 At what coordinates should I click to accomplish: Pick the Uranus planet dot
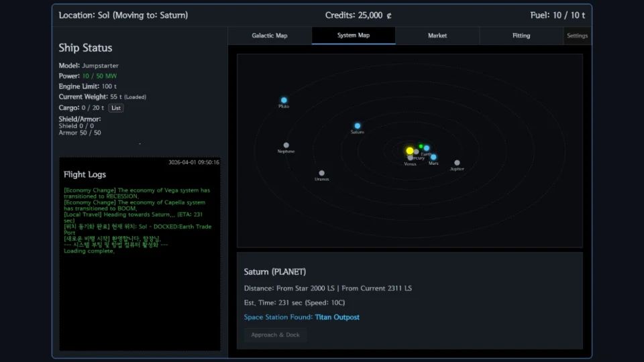click(322, 173)
